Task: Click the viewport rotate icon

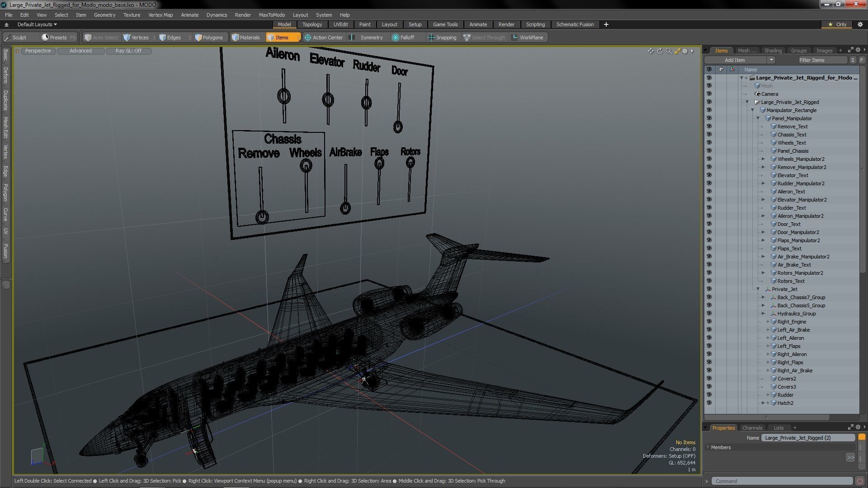Action: [660, 51]
